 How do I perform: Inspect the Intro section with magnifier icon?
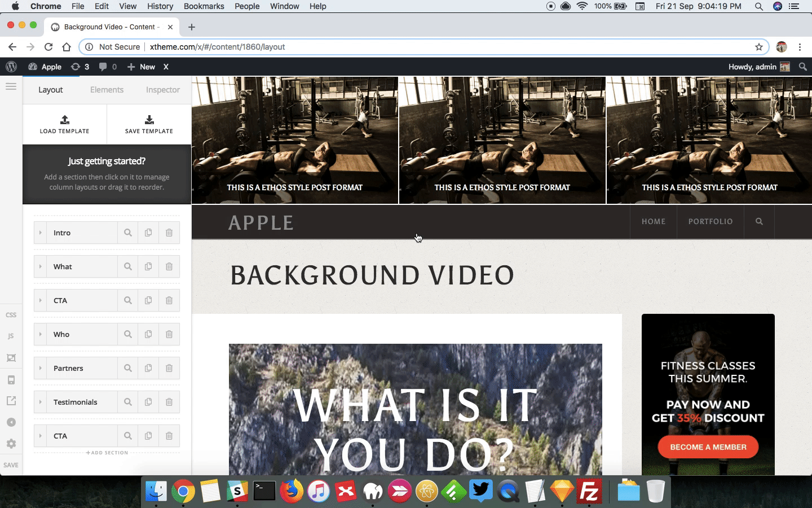[128, 233]
